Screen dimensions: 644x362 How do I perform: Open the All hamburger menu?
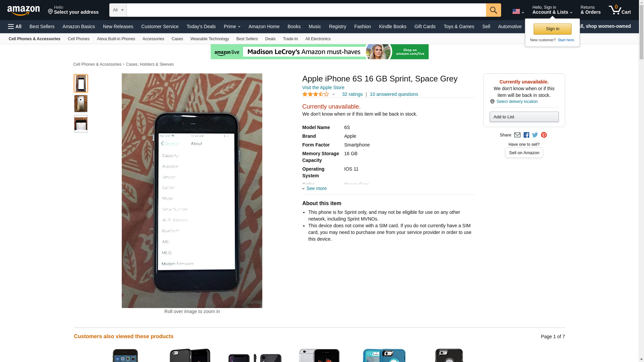click(15, 26)
